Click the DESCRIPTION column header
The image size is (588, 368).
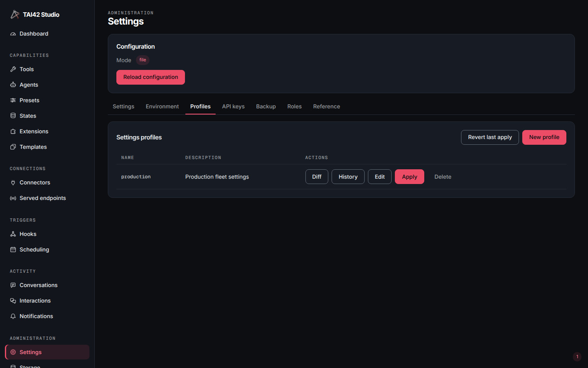coord(203,157)
